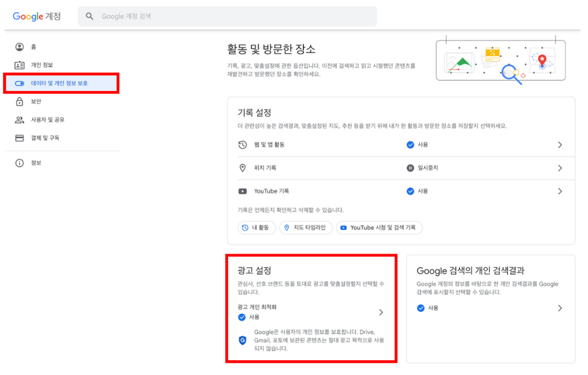Viewport: 588px width, 375px height.
Task: Click 일시중지 status of 위치 기록
Action: coord(422,168)
